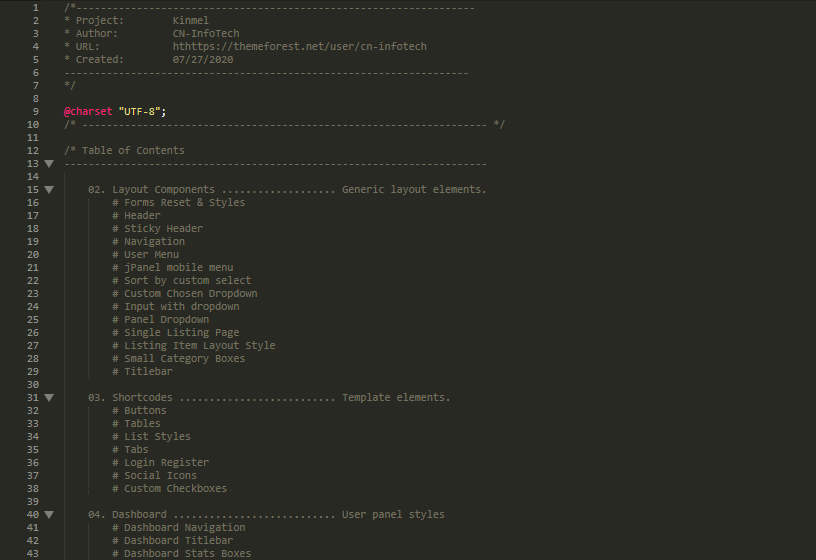Click the CN-InfoTech author name
The image size is (816, 560).
click(x=206, y=33)
